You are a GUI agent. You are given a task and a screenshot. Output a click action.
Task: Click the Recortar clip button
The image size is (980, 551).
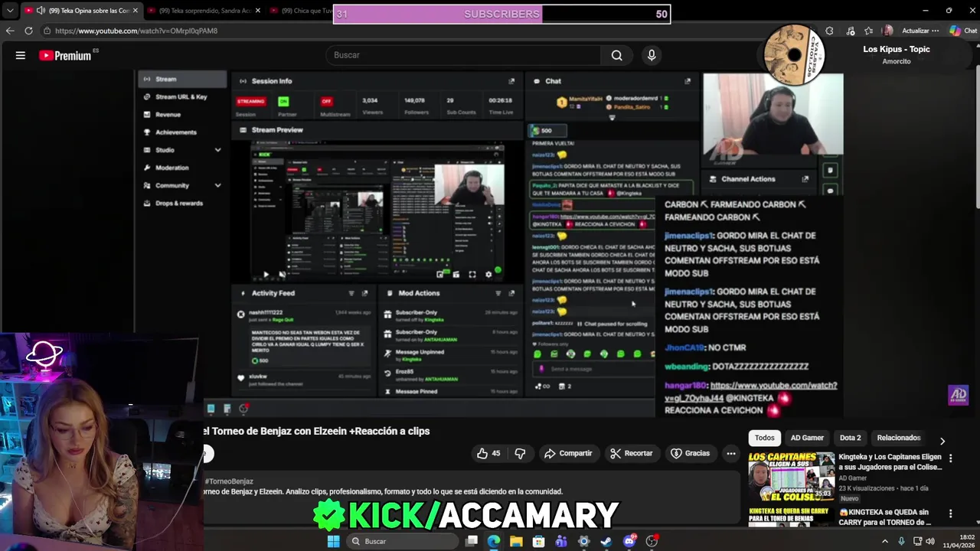[x=632, y=453]
